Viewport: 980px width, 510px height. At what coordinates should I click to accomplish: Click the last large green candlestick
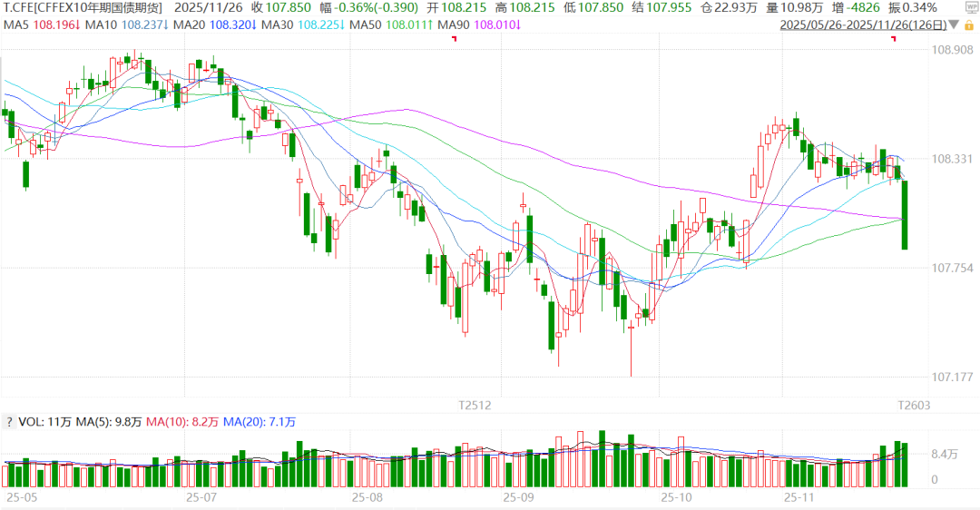click(x=905, y=214)
